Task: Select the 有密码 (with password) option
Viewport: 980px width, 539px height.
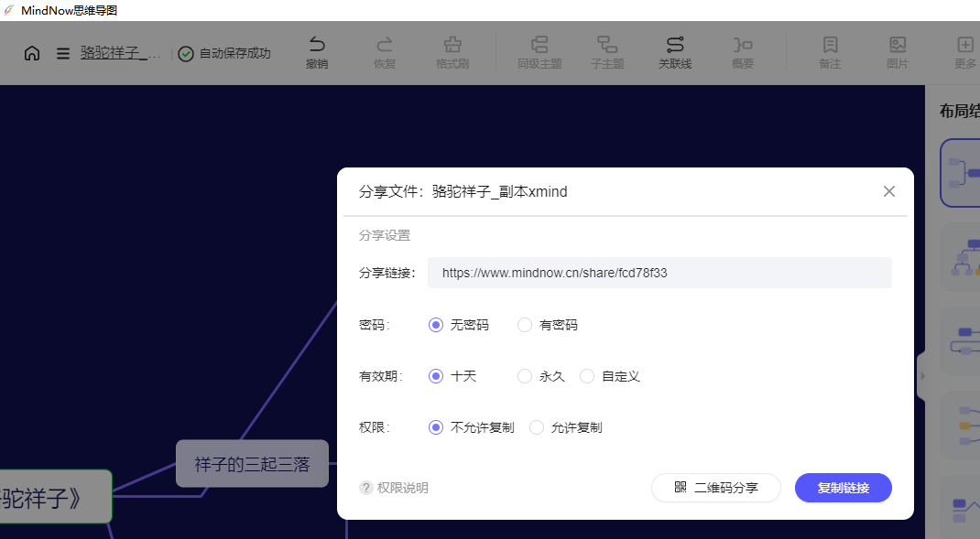Action: pyautogui.click(x=548, y=325)
